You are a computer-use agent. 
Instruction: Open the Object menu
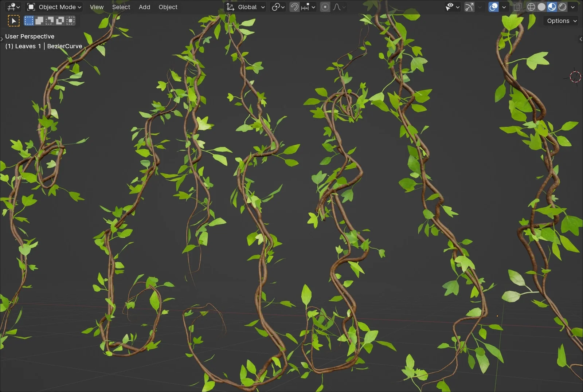[168, 7]
